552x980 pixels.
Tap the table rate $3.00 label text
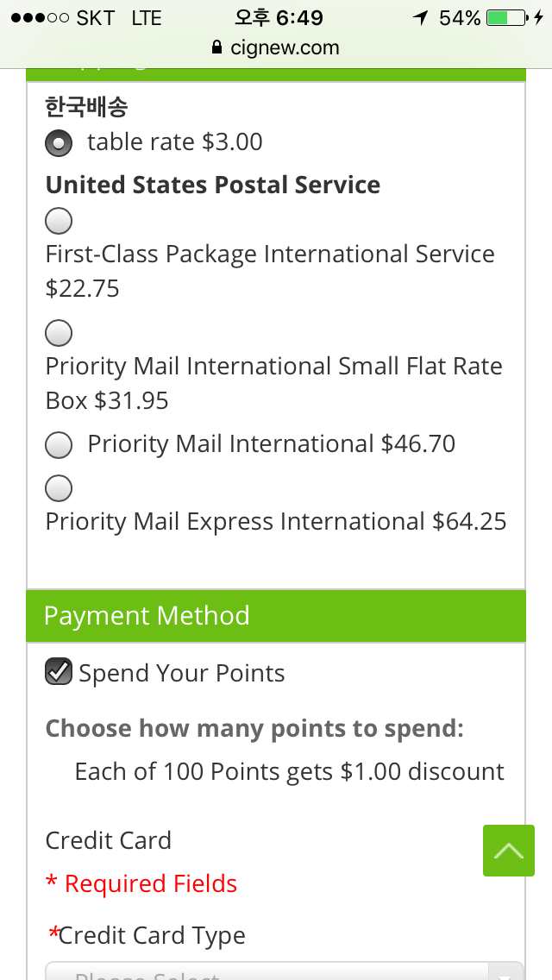click(175, 142)
